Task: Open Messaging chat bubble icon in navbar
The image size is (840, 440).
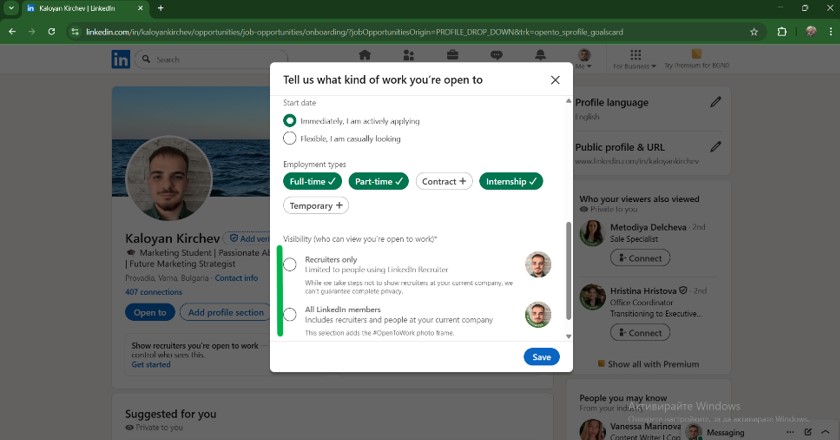Action: coord(497,55)
